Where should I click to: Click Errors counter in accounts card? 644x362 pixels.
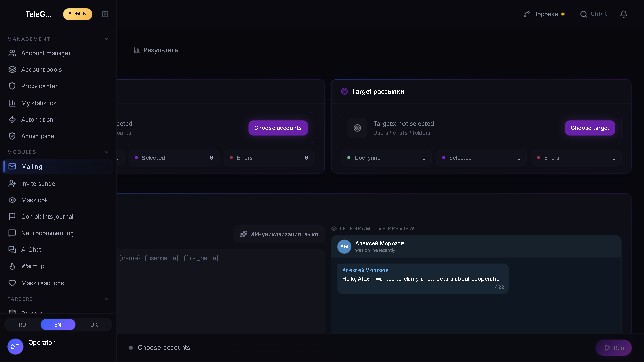point(269,158)
